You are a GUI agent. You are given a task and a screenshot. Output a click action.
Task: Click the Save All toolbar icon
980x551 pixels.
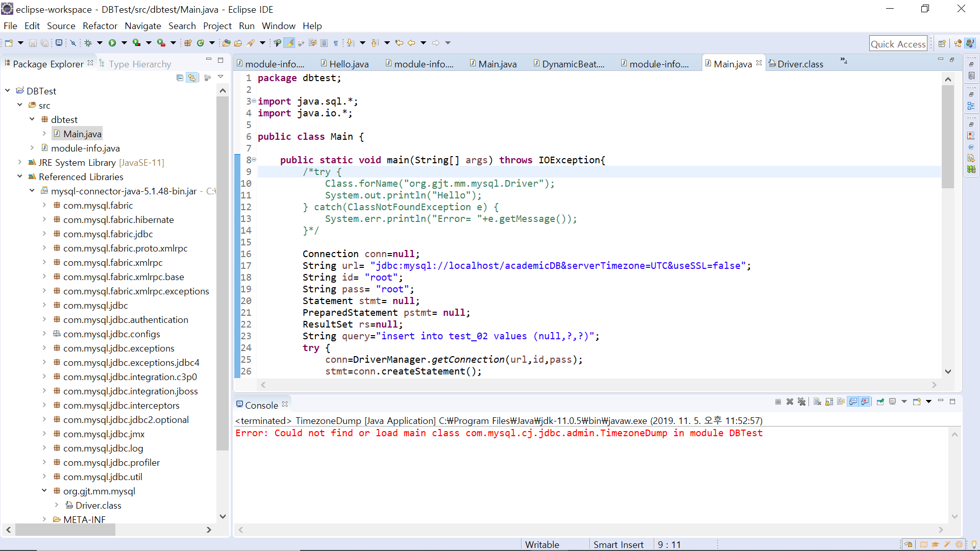click(x=45, y=43)
